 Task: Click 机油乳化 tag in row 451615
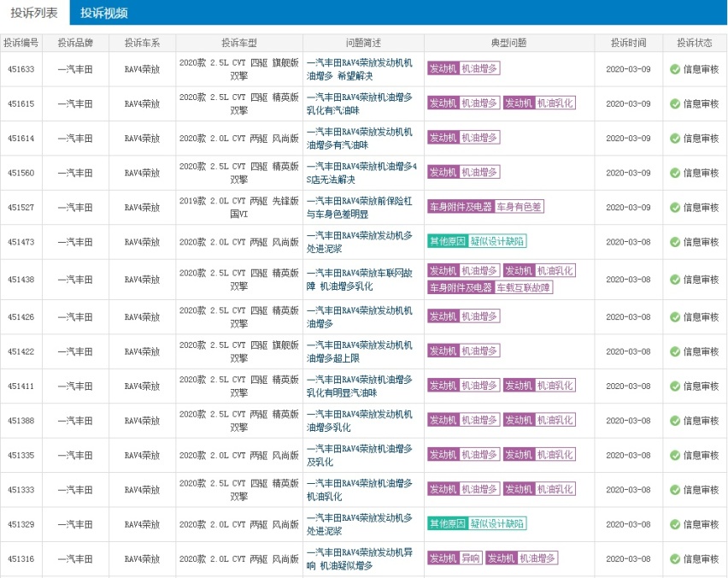coord(555,103)
